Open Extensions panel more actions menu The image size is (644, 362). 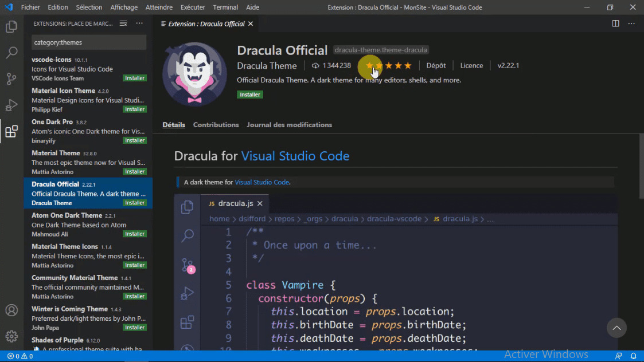(x=140, y=23)
